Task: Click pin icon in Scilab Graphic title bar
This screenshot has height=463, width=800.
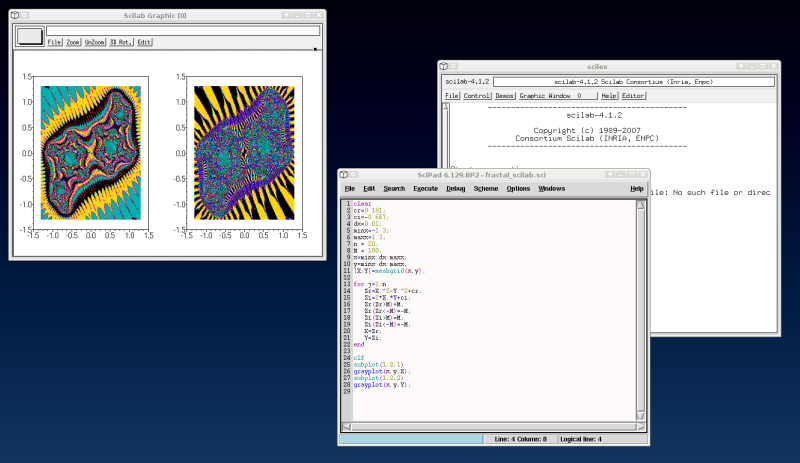Action: [24, 15]
